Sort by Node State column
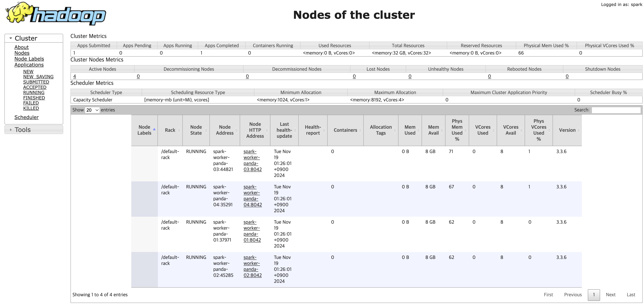The image size is (644, 305). pyautogui.click(x=196, y=130)
